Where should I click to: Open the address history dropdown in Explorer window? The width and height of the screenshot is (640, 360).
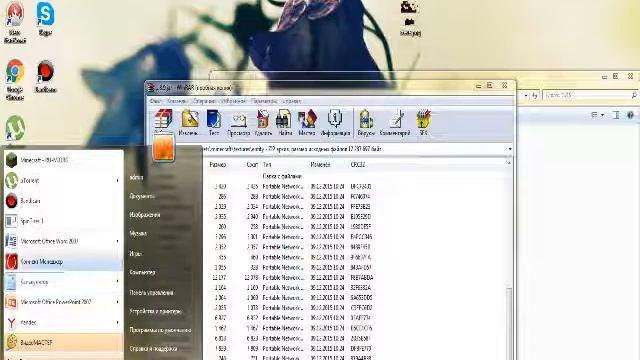coord(525,96)
